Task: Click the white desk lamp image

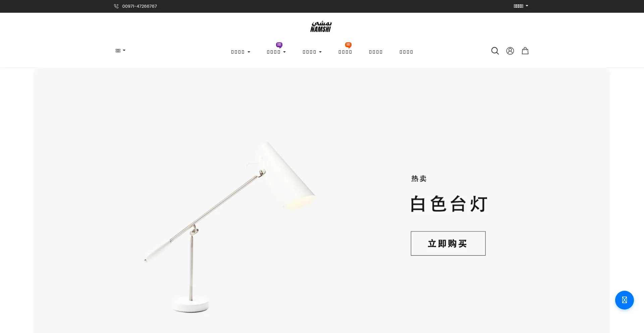Action: 230,227
